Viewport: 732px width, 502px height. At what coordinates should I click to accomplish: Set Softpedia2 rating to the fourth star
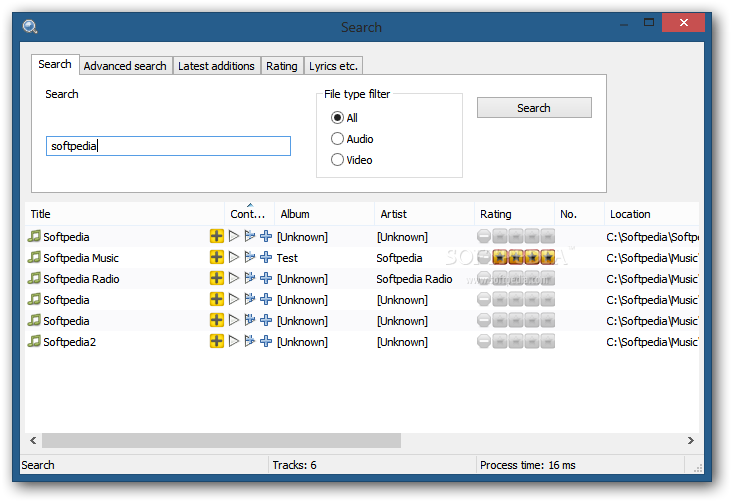point(548,341)
